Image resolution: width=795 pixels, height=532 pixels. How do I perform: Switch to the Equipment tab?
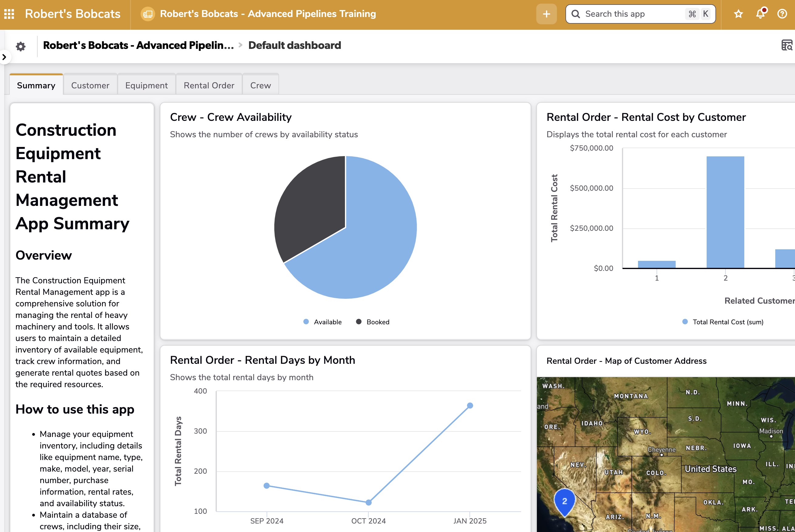point(147,85)
